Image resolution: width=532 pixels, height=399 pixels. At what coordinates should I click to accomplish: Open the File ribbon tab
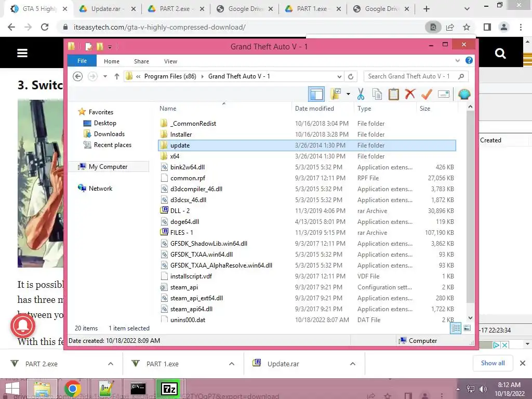(x=82, y=61)
